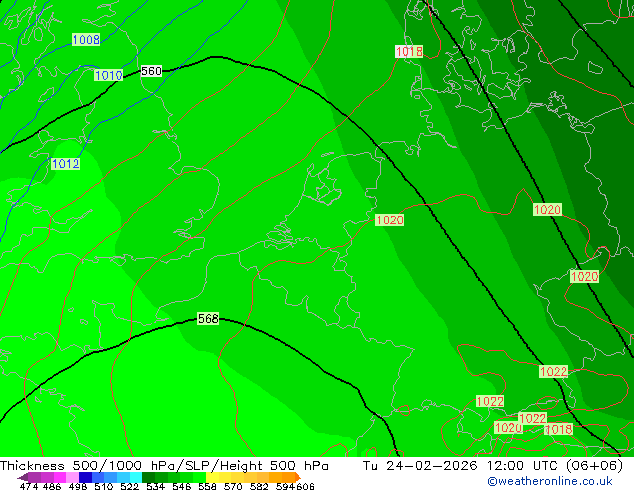634x490 pixels.
Task: Click the 582 legend value
Action: pyautogui.click(x=259, y=486)
